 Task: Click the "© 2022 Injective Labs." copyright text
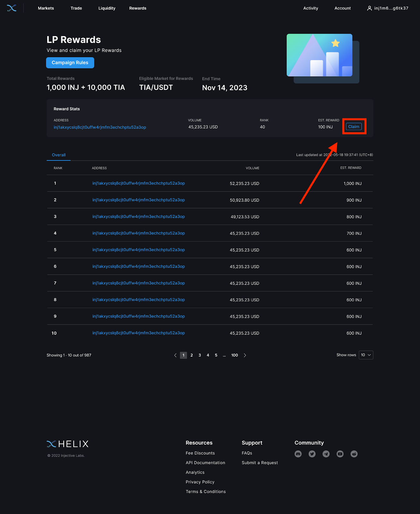point(66,456)
